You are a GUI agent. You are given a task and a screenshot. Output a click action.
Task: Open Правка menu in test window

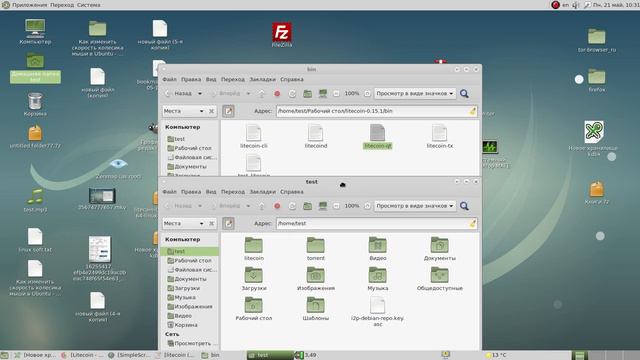click(191, 191)
